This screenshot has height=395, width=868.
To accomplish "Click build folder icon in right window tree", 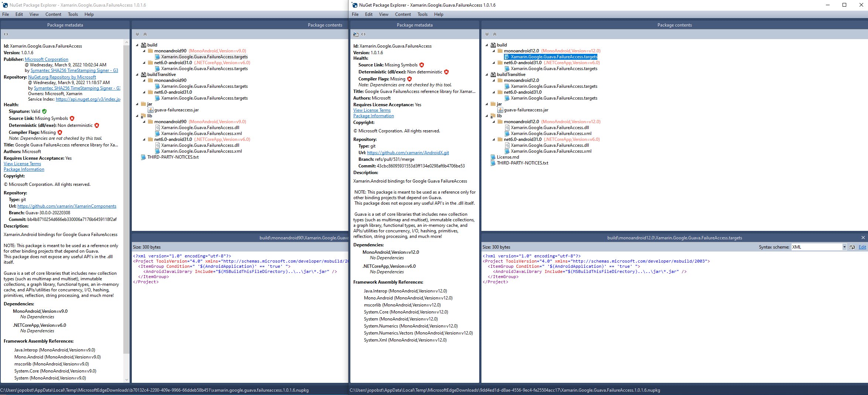I will point(493,45).
